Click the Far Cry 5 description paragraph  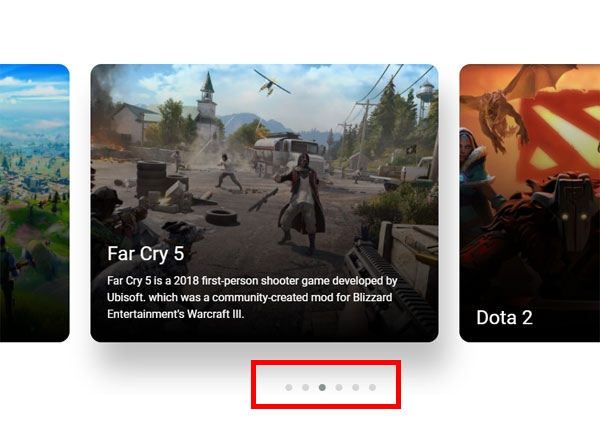pyautogui.click(x=252, y=297)
